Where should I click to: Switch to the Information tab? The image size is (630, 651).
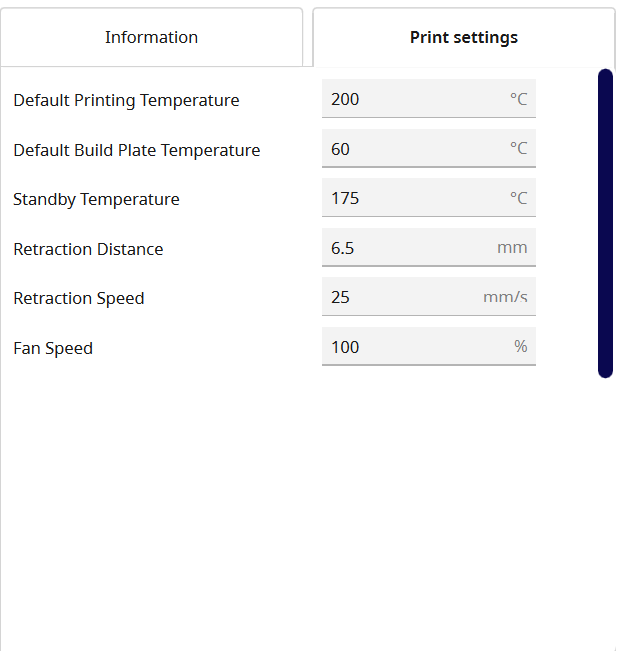point(152,37)
